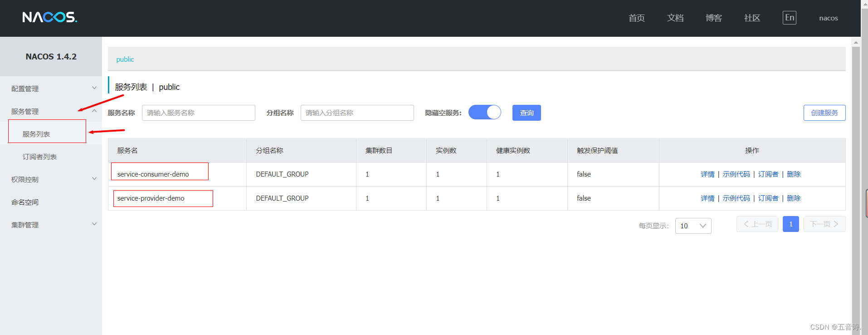
Task: Open 示例代码 for service-provider-demo
Action: tap(736, 198)
